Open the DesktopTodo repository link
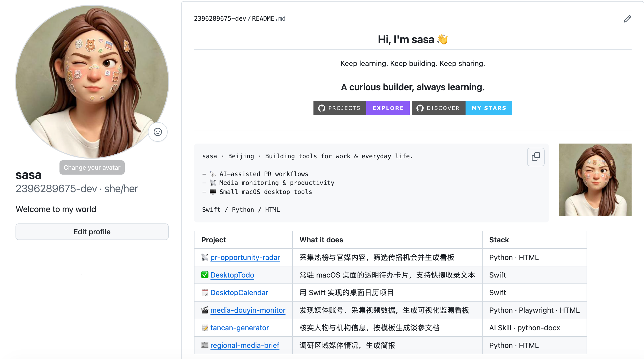This screenshot has height=359, width=644. pyautogui.click(x=232, y=275)
